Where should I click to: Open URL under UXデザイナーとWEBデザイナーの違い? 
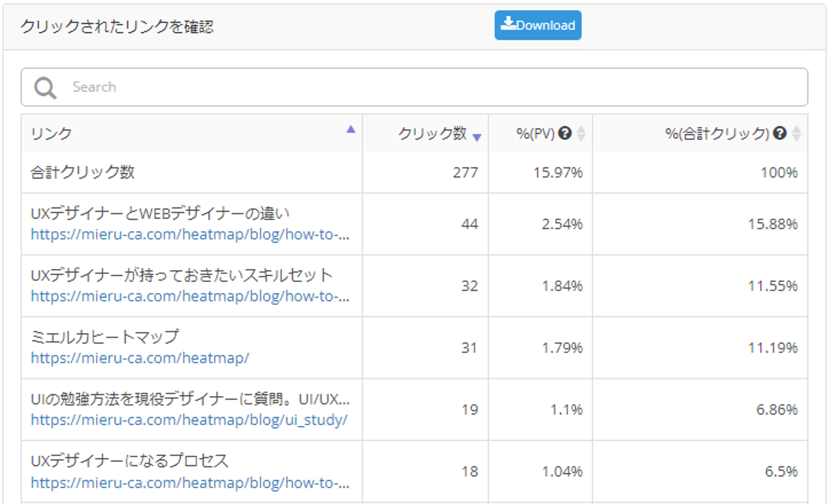(190, 234)
